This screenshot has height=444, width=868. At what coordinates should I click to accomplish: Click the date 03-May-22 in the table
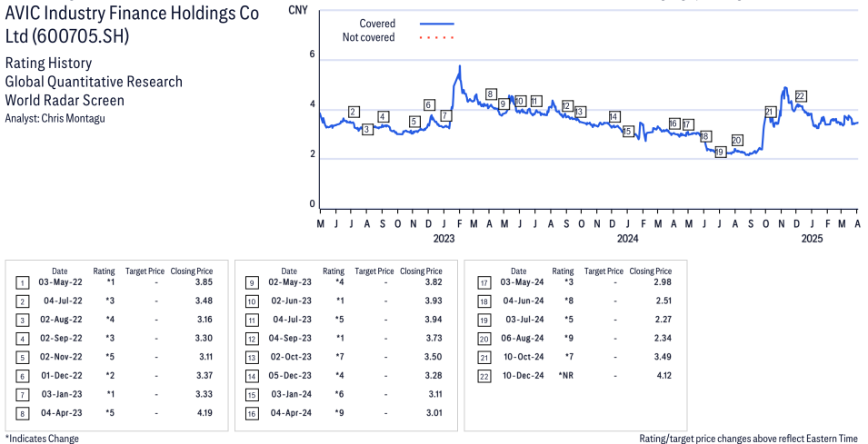[x=62, y=282]
